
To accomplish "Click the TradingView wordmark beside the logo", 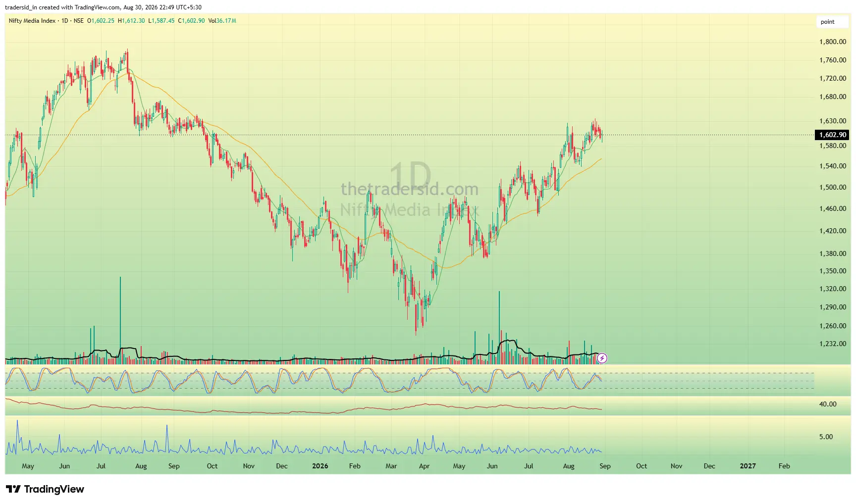I will [54, 489].
